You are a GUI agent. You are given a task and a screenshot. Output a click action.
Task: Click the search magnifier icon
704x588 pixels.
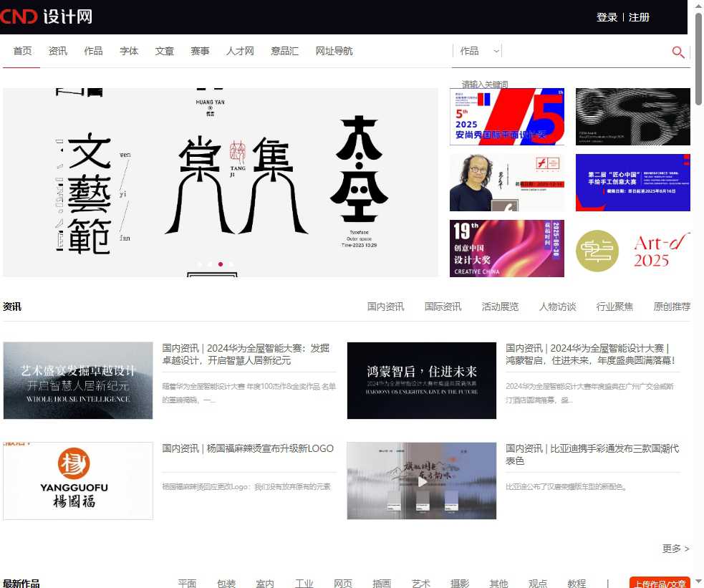pos(678,52)
